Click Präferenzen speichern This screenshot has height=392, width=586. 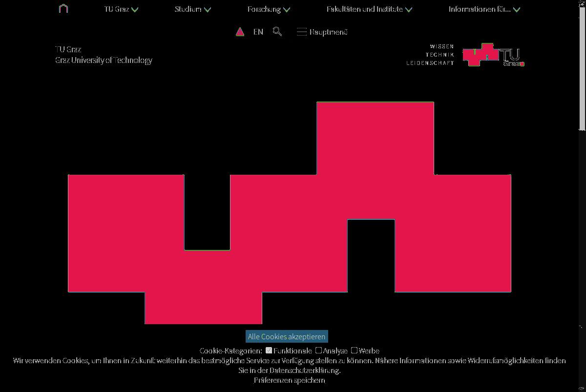(289, 380)
